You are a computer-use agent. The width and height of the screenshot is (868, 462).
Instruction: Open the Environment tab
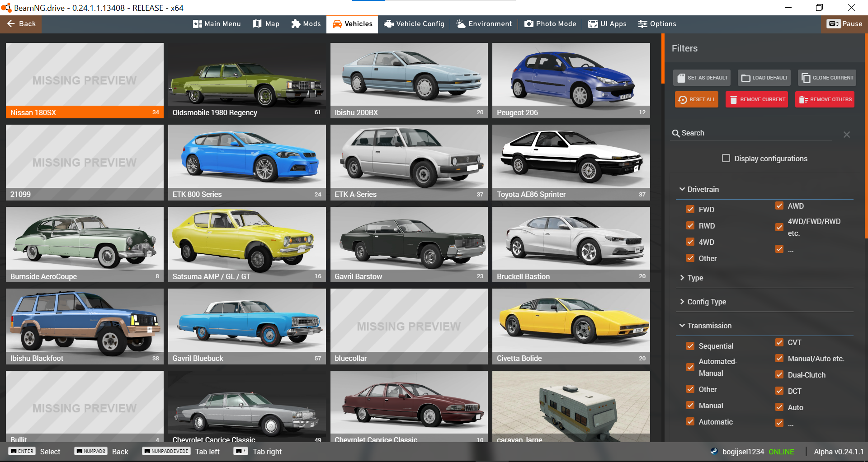(x=484, y=24)
